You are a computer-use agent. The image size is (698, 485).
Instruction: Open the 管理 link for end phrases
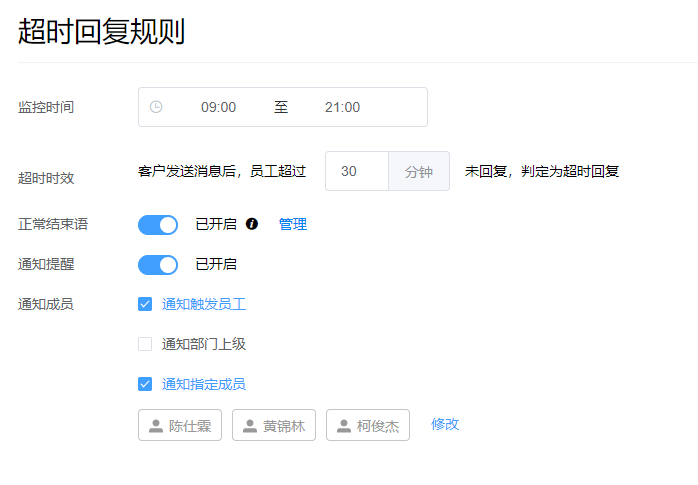tap(293, 224)
